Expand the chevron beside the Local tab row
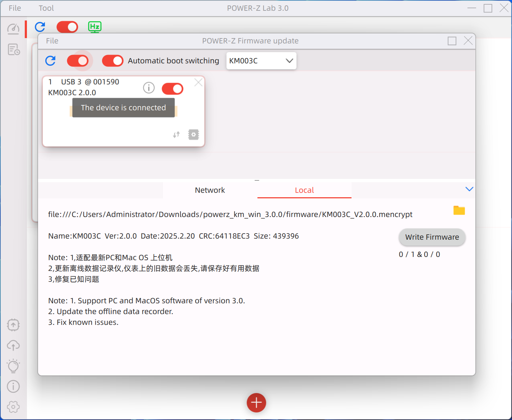The height and width of the screenshot is (420, 512). coord(469,189)
